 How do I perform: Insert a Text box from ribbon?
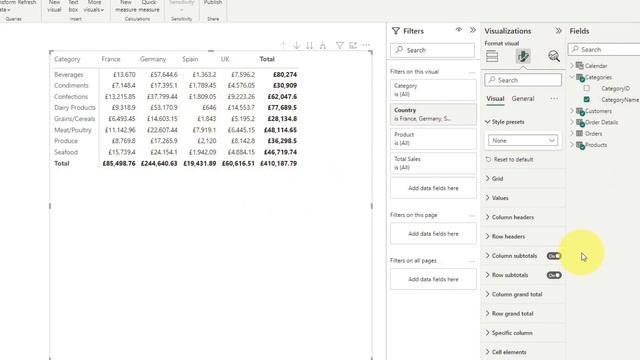point(73,6)
